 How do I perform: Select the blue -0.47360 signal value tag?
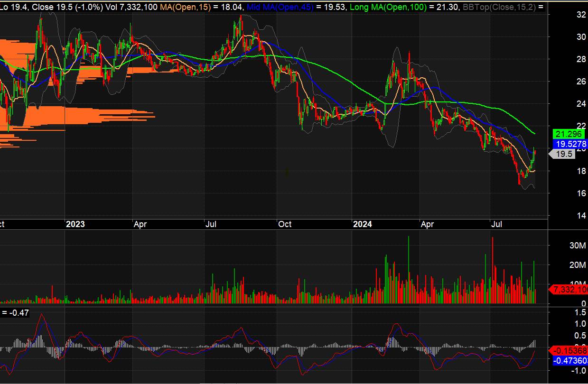570,361
